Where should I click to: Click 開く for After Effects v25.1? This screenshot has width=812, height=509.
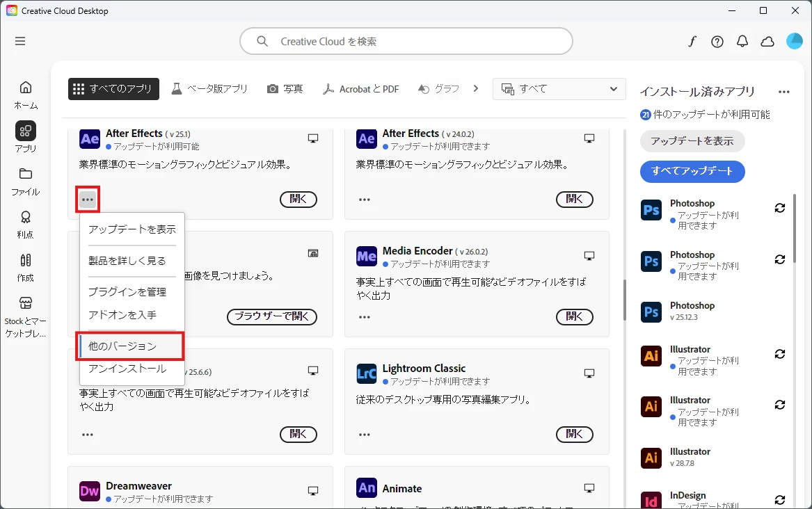(x=298, y=199)
